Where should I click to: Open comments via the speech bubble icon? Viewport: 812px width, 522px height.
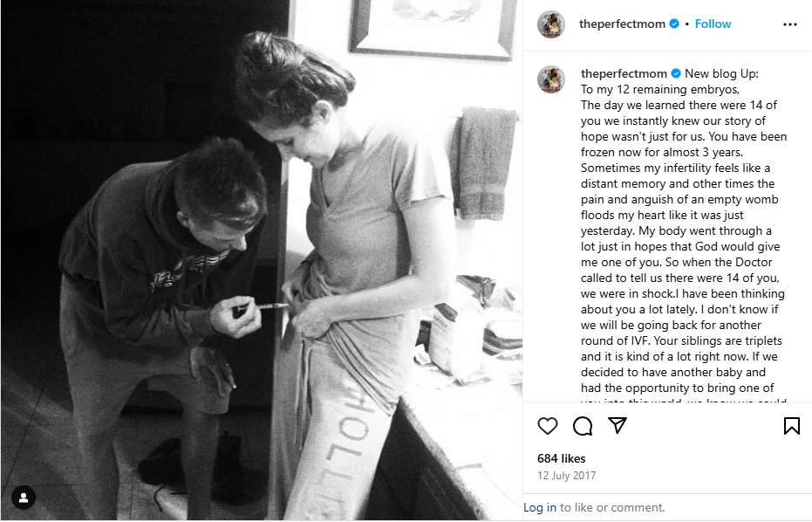pos(583,426)
